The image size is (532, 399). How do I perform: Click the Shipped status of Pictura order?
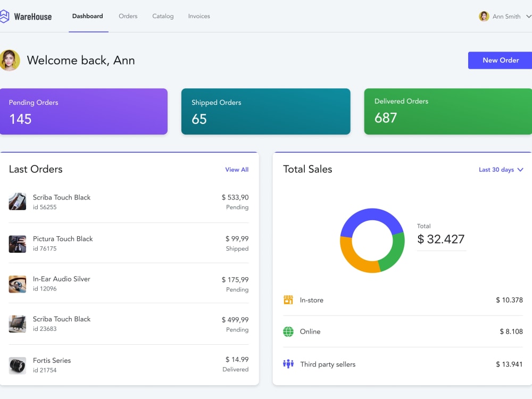click(x=237, y=248)
